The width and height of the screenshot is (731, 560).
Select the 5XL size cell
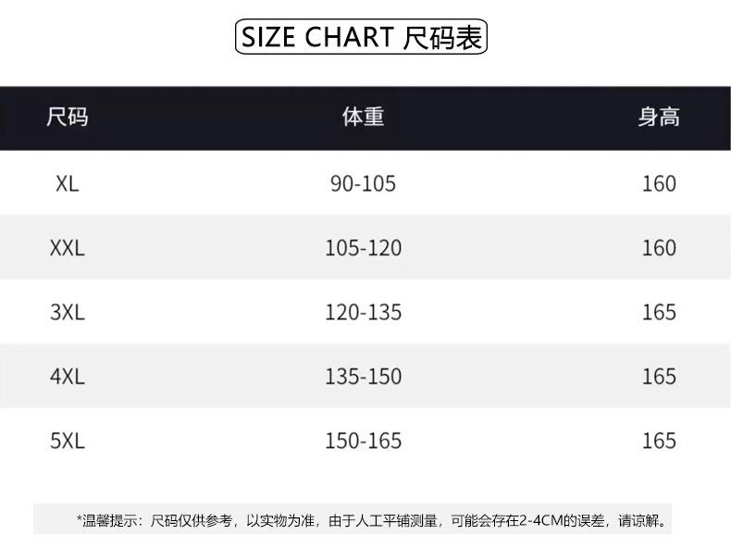68,441
